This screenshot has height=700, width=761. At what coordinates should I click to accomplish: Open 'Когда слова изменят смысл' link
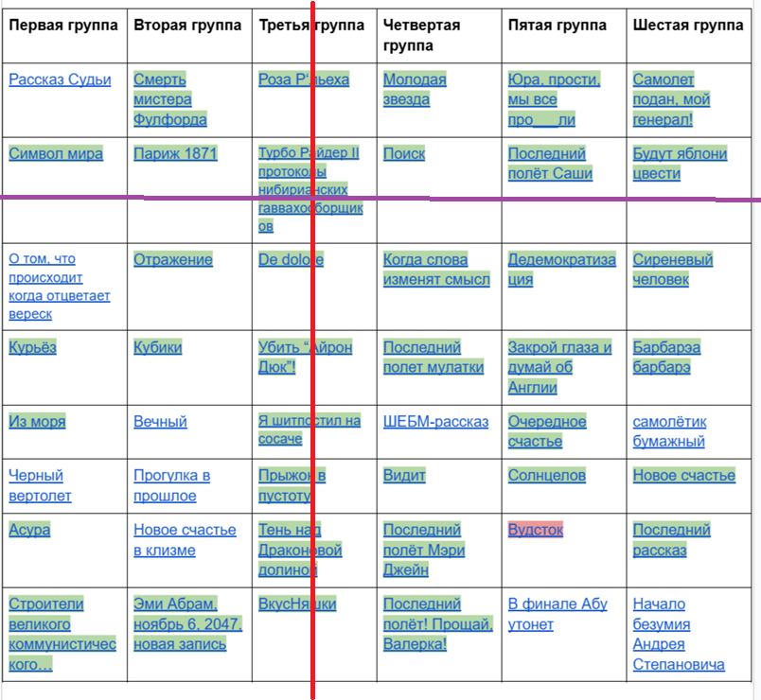436,270
